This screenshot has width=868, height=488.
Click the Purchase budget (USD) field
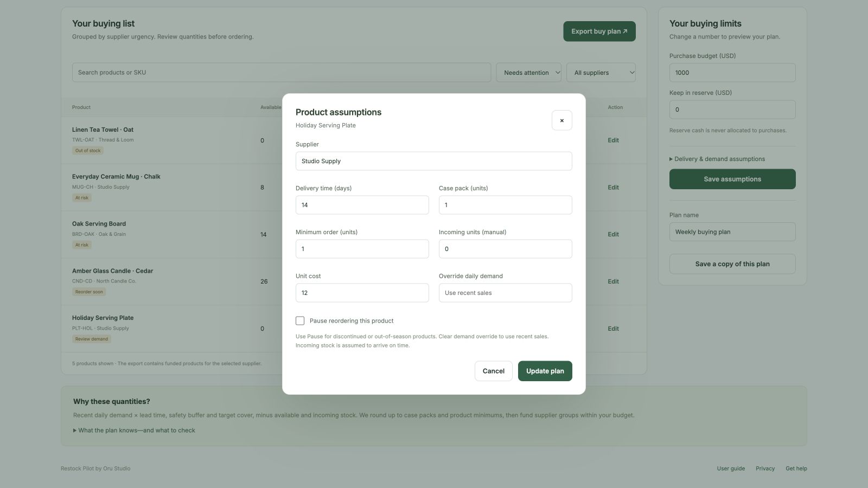(x=732, y=73)
